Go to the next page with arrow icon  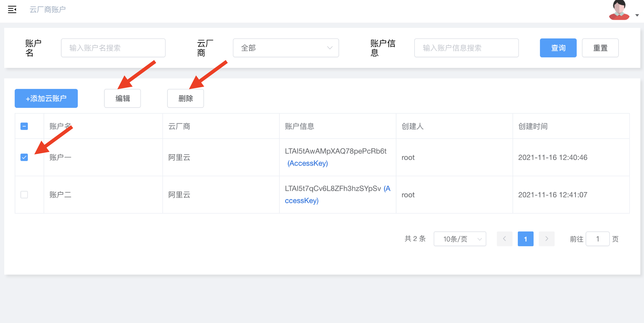click(547, 239)
